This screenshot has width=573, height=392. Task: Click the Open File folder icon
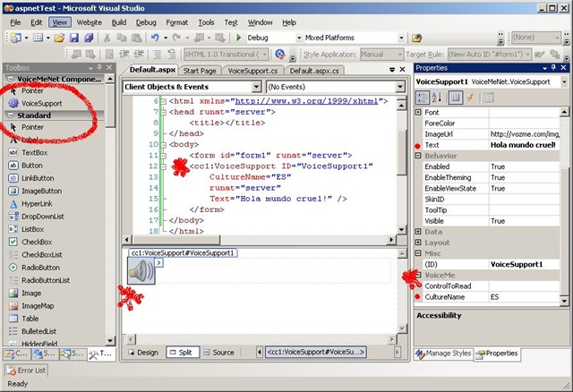point(59,38)
